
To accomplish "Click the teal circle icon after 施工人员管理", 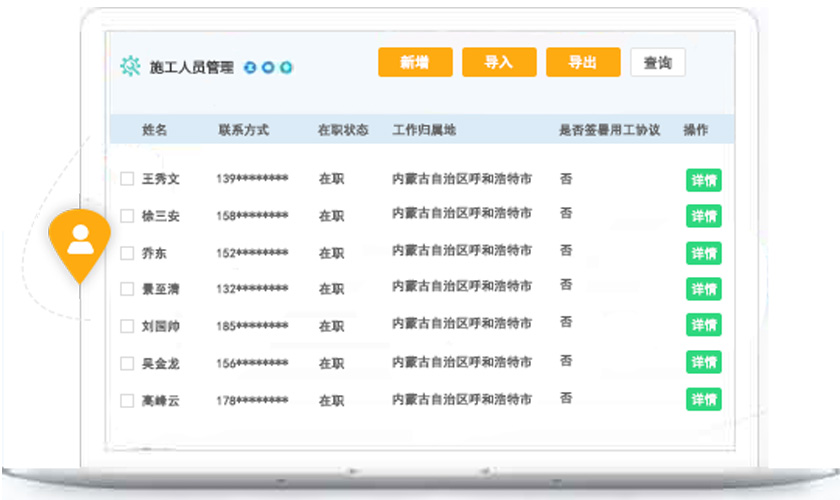I will pyautogui.click(x=287, y=68).
